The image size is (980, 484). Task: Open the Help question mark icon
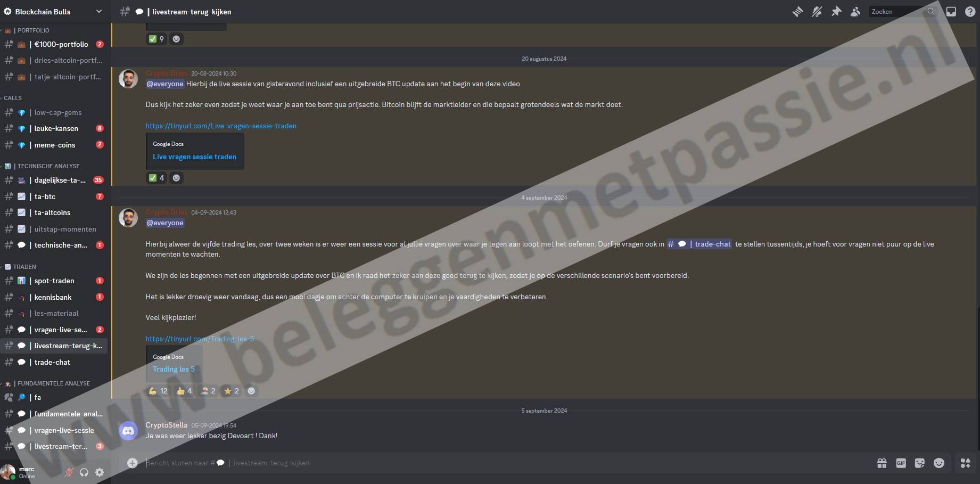point(970,12)
